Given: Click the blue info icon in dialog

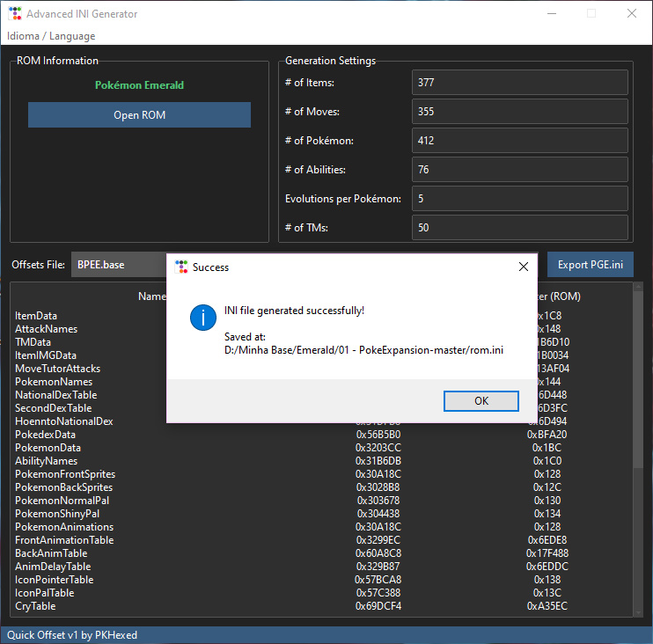Looking at the screenshot, I should (x=203, y=318).
